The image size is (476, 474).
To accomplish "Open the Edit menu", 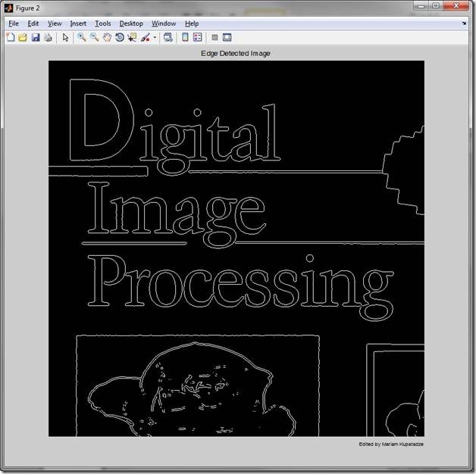I will pyautogui.click(x=33, y=23).
